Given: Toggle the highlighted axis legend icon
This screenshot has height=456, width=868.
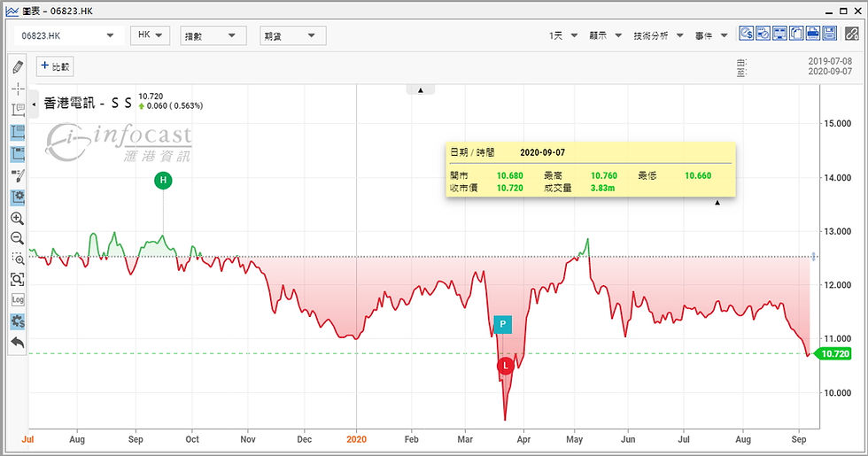Looking at the screenshot, I should (x=18, y=153).
